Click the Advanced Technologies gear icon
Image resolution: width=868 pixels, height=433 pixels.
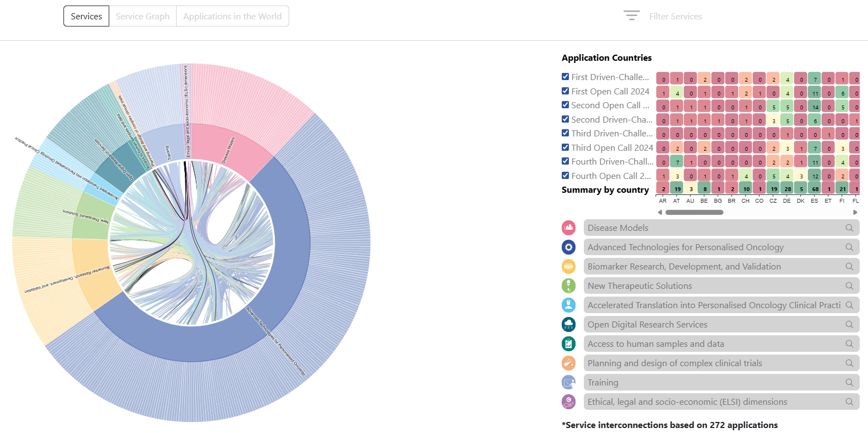[x=568, y=247]
